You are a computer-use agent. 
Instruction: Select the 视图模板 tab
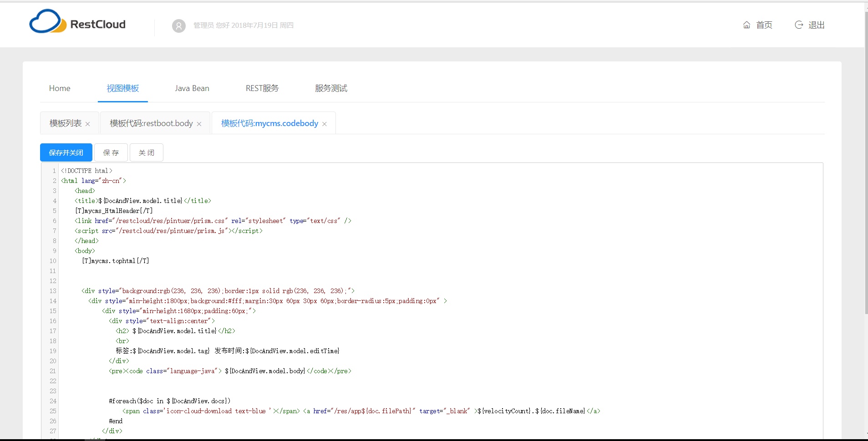tap(122, 88)
